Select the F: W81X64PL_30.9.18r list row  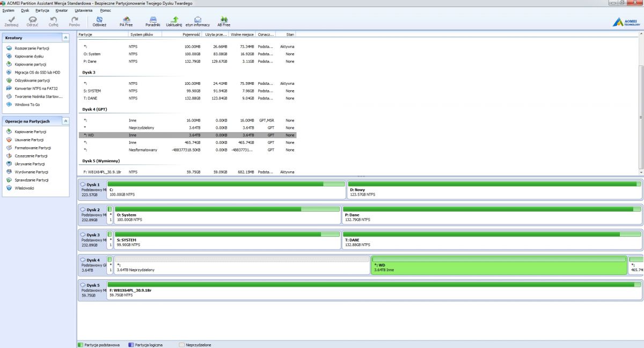tap(187, 172)
